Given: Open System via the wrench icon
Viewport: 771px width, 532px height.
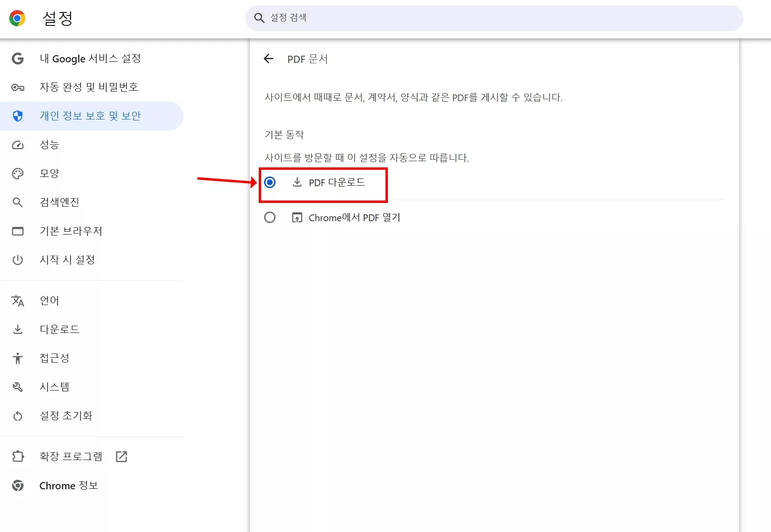Looking at the screenshot, I should 18,387.
